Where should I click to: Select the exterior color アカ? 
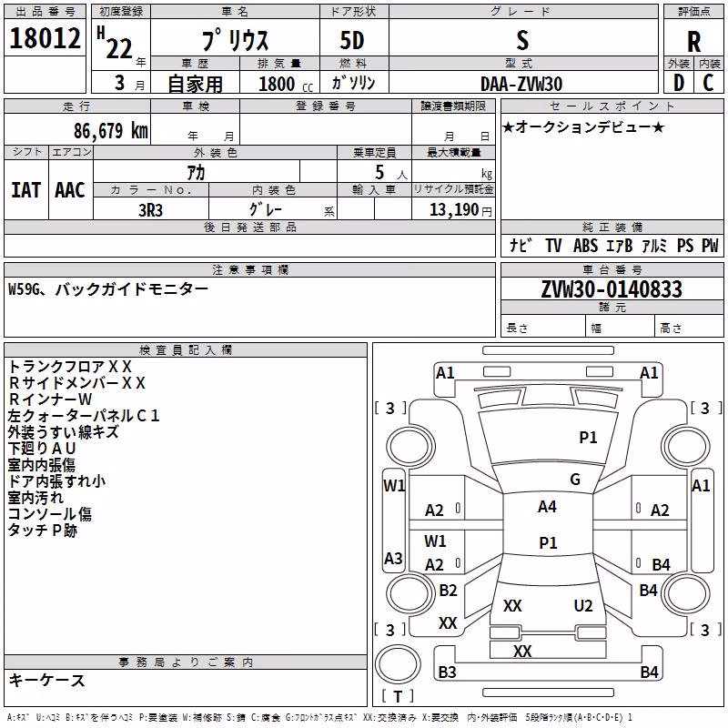196,172
